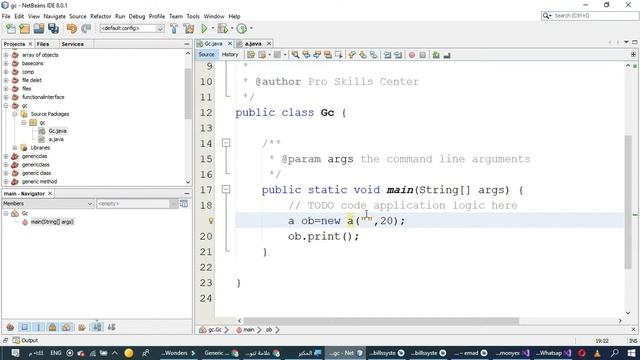The width and height of the screenshot is (640, 360).
Task: Toggle Sort by Source in Navigator
Action: (111, 327)
